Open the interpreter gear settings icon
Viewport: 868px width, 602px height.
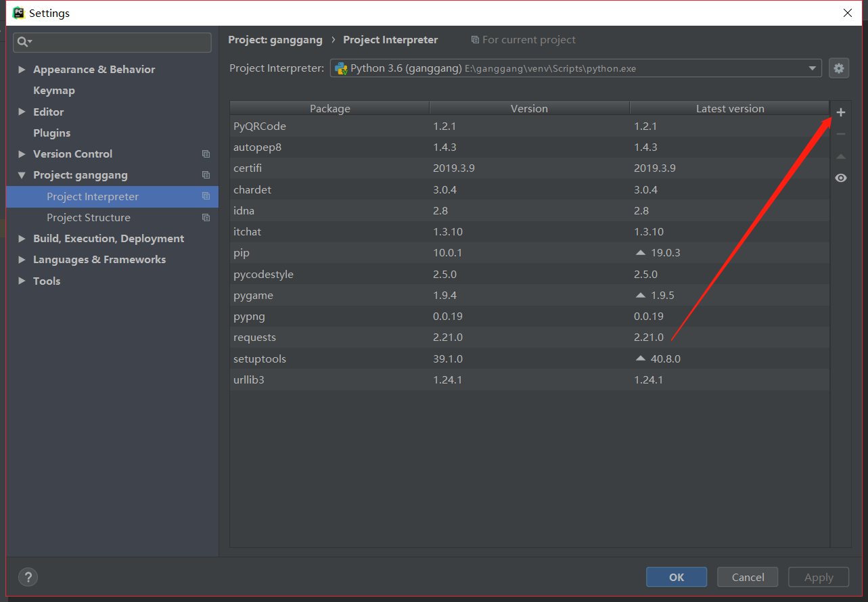(x=839, y=68)
